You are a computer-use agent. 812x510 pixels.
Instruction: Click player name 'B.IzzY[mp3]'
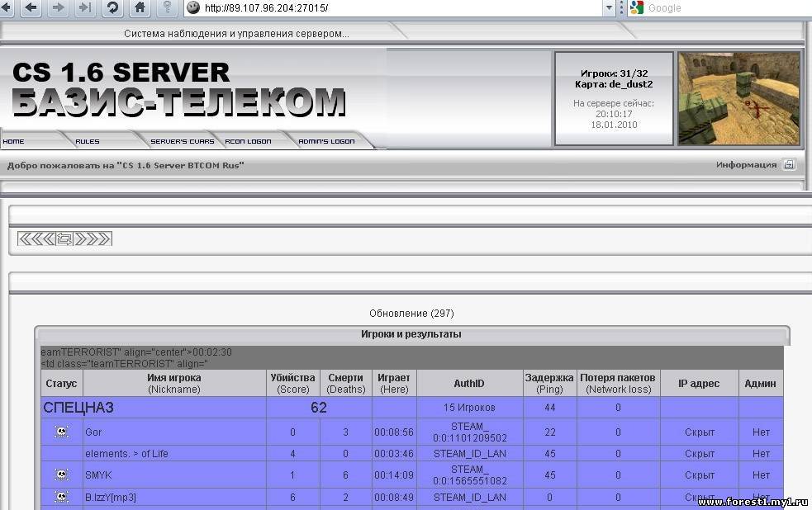point(111,497)
